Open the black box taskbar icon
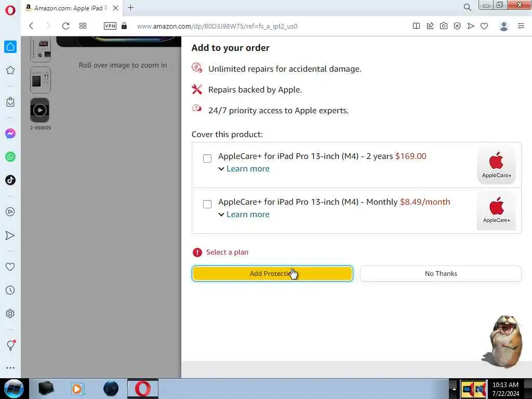This screenshot has height=399, width=532. coord(46,389)
